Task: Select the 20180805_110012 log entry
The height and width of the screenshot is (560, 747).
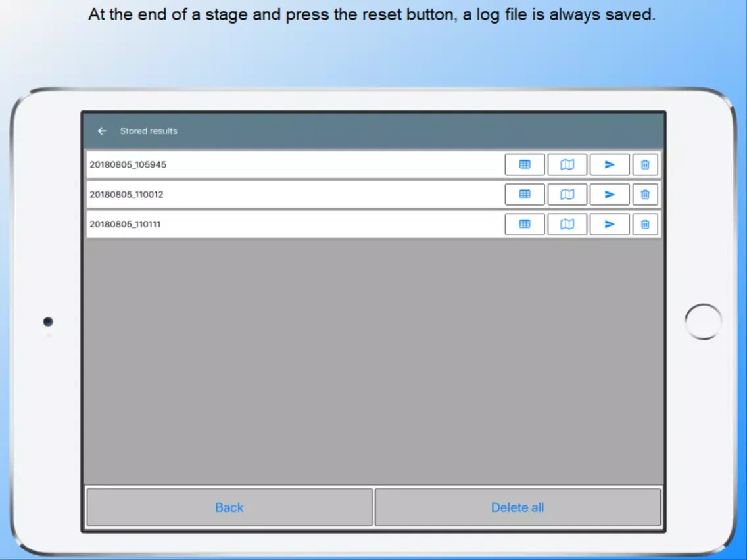Action: 126,195
